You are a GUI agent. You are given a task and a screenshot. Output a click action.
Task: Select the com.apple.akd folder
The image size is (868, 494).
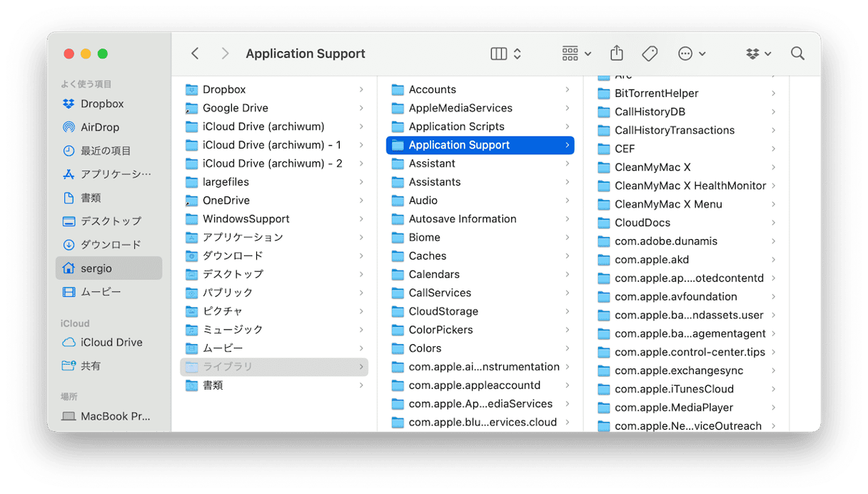coord(687,260)
